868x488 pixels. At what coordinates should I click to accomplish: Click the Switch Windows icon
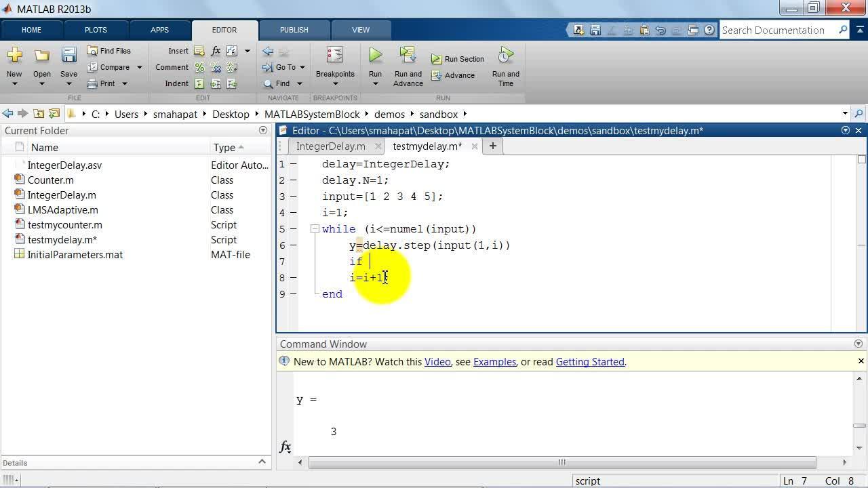click(692, 30)
